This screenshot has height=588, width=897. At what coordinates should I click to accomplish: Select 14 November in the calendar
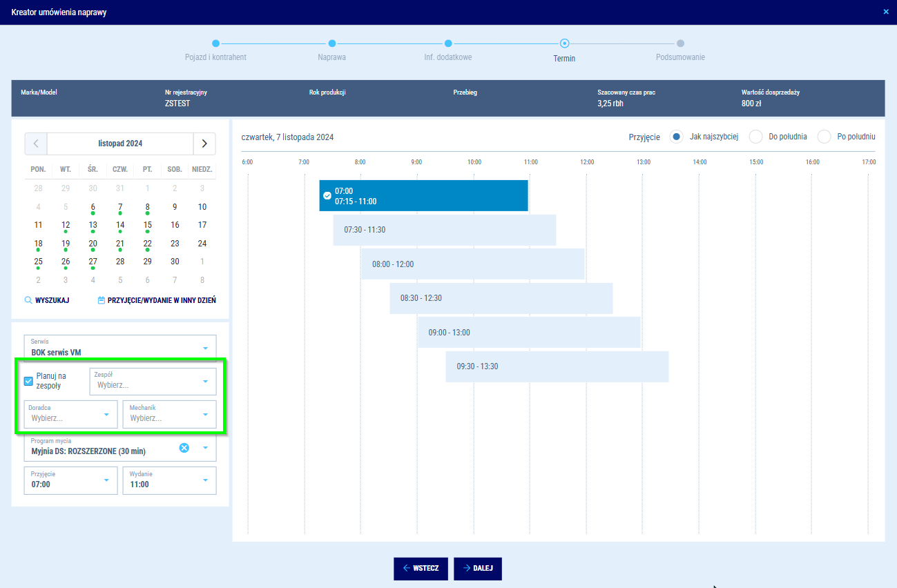coord(120,225)
